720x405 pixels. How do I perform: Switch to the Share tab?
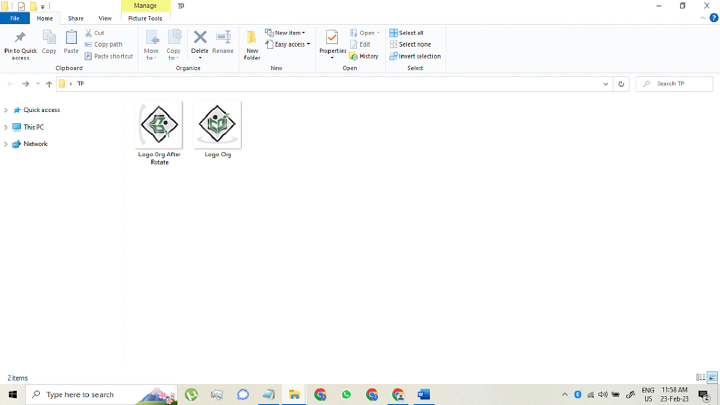click(x=76, y=18)
